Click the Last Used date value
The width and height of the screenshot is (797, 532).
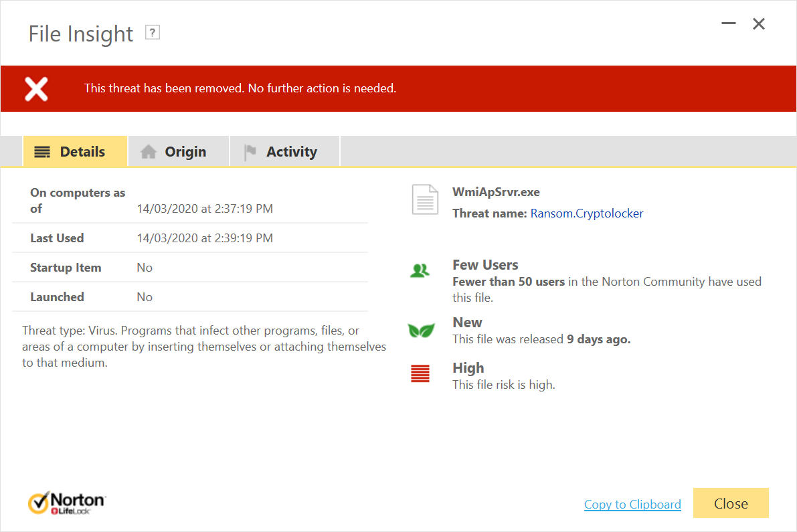pos(205,238)
